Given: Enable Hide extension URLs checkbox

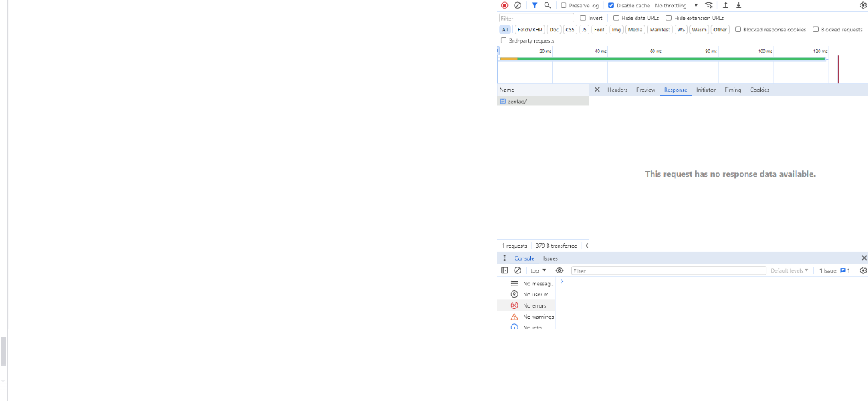Looking at the screenshot, I should coord(669,18).
